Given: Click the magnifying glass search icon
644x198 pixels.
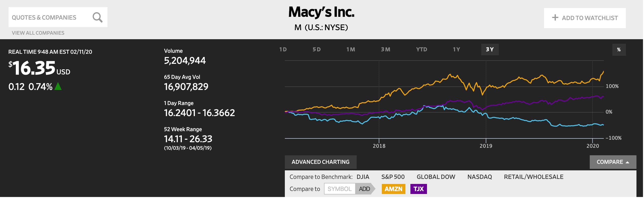Looking at the screenshot, I should 97,17.
